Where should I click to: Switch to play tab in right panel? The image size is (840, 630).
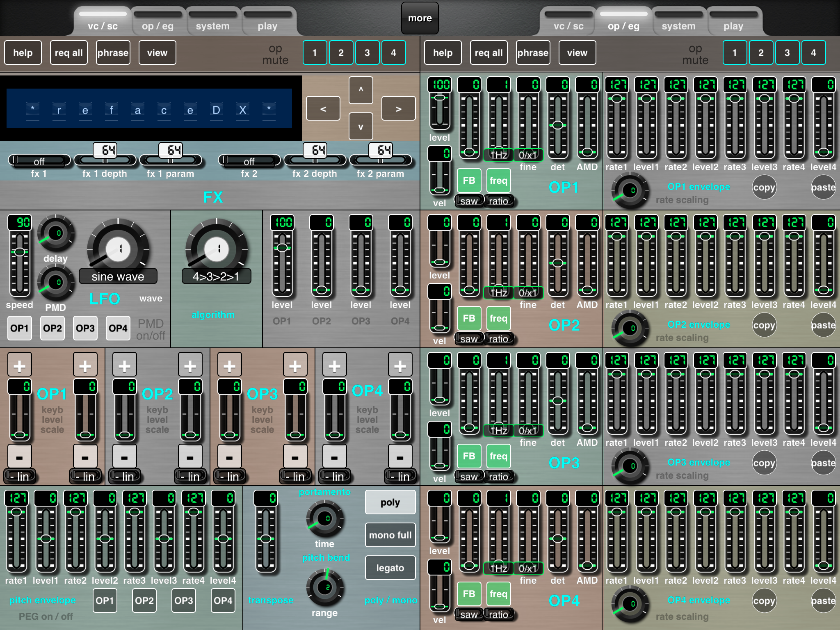pyautogui.click(x=733, y=22)
